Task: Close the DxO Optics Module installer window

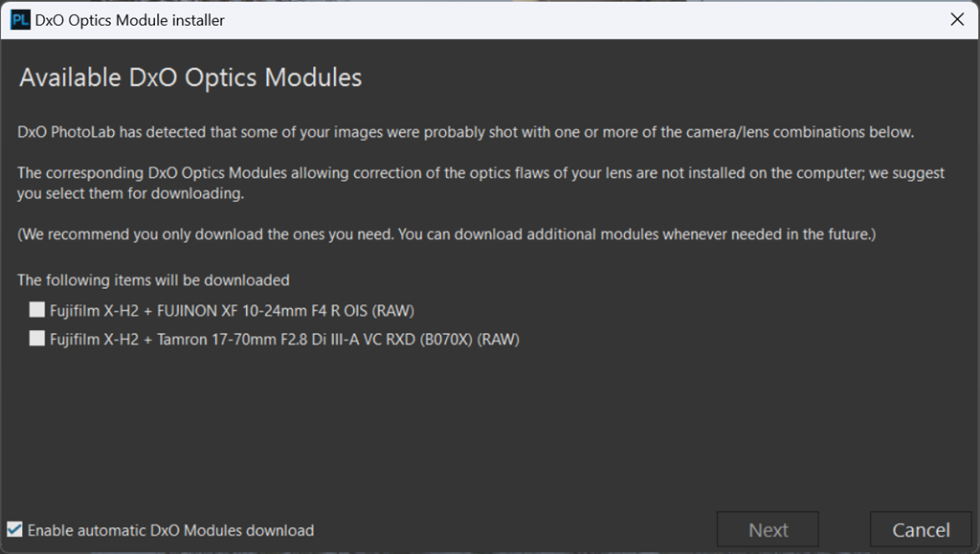Action: pyautogui.click(x=956, y=19)
